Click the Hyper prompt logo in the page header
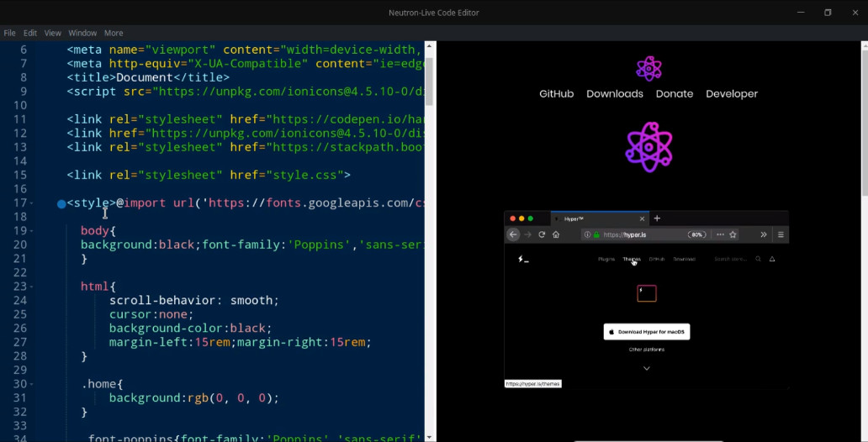The height and width of the screenshot is (442, 868). tap(523, 259)
